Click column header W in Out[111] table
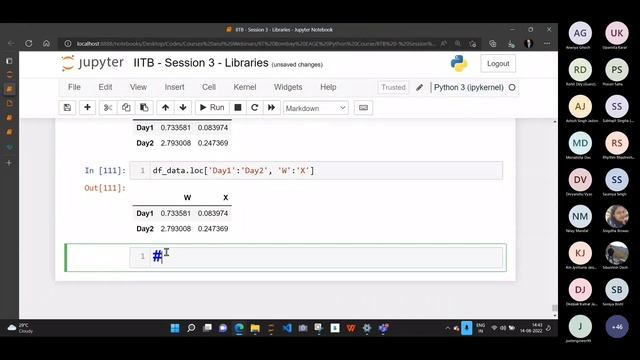This screenshot has height=360, width=640. [x=187, y=198]
